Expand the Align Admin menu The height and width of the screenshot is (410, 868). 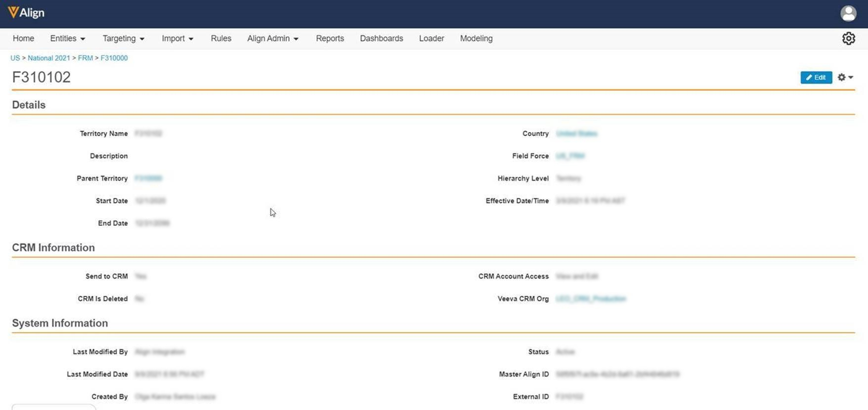coord(273,39)
